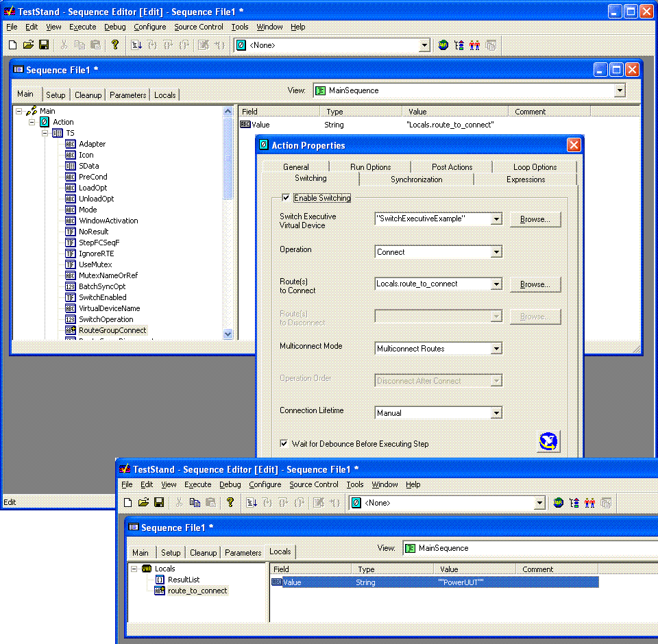Open Connection Lifetime dropdown showing Manual
Screen dimensions: 658x644
click(x=496, y=413)
